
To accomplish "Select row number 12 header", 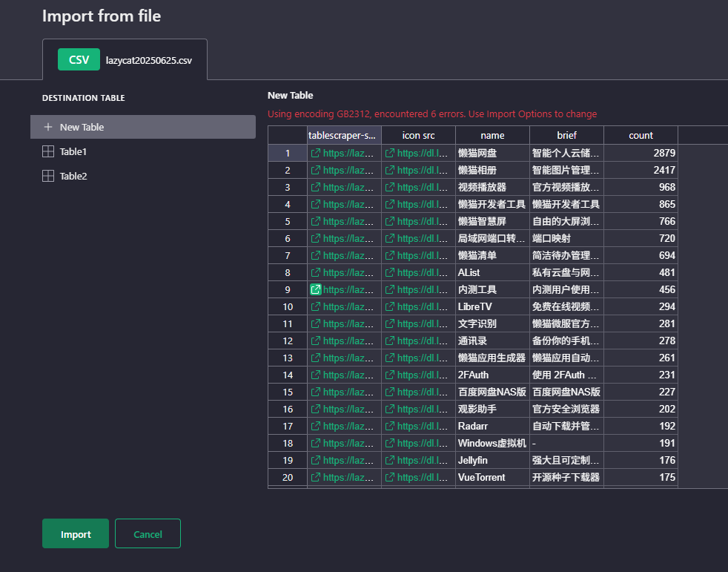I will [288, 341].
